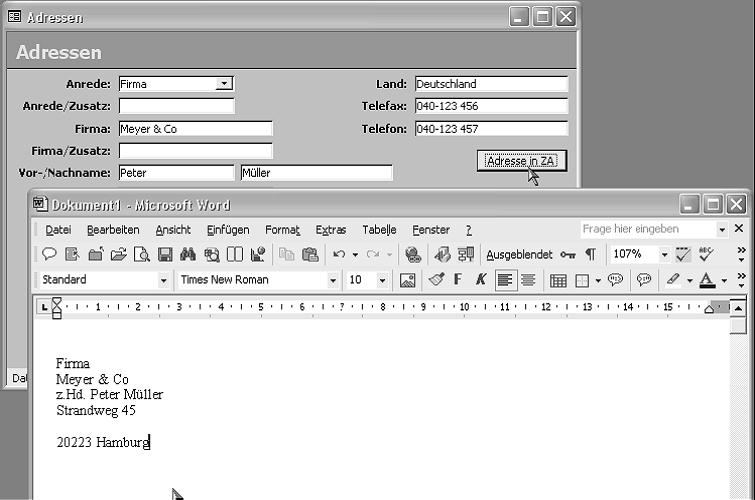Toggle center alignment button

click(528, 280)
